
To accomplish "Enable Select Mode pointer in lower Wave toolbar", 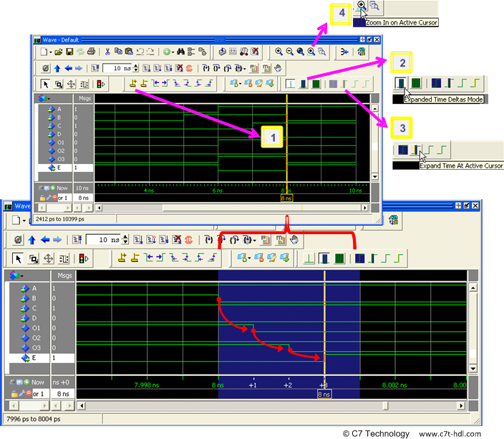I will point(18,259).
